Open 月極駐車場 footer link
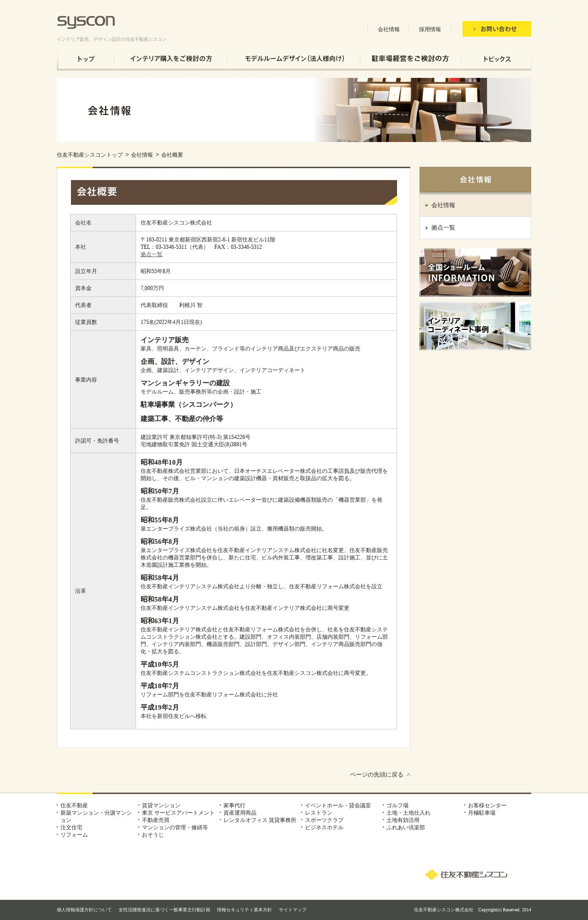The width and height of the screenshot is (588, 920). click(x=482, y=813)
